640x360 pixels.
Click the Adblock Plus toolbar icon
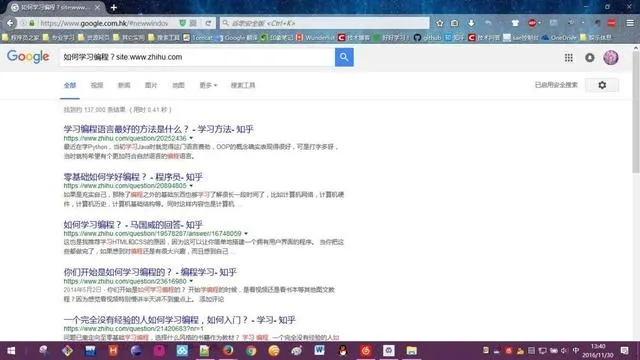pos(532,23)
